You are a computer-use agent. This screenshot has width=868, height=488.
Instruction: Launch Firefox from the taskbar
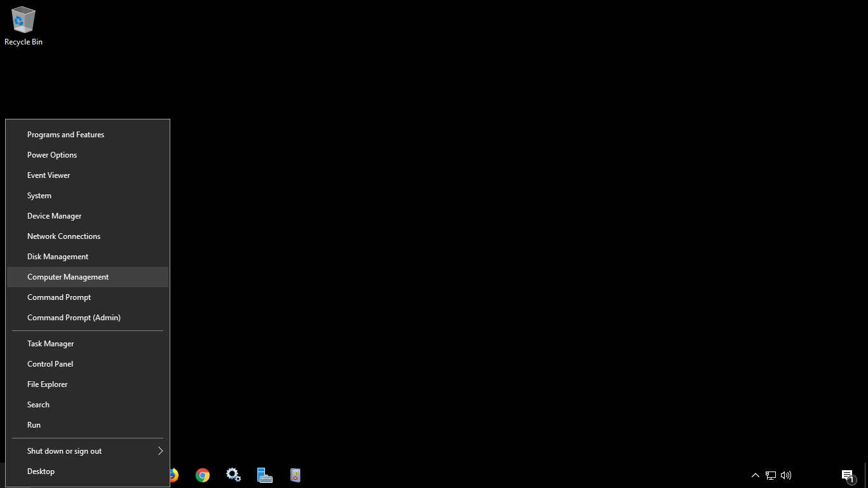click(173, 475)
